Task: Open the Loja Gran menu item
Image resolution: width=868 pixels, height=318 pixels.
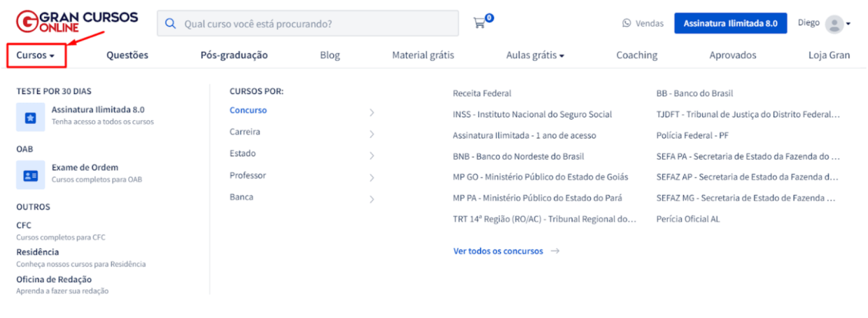Action: [x=829, y=55]
